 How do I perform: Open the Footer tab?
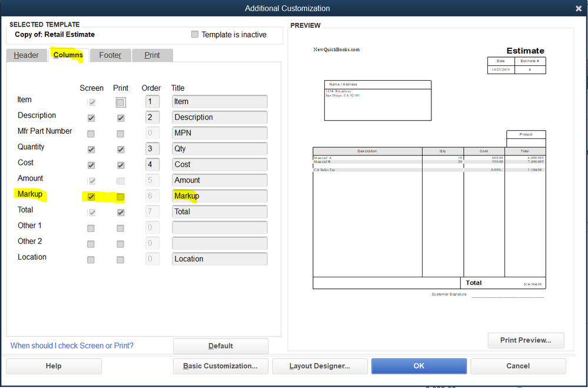click(x=110, y=55)
